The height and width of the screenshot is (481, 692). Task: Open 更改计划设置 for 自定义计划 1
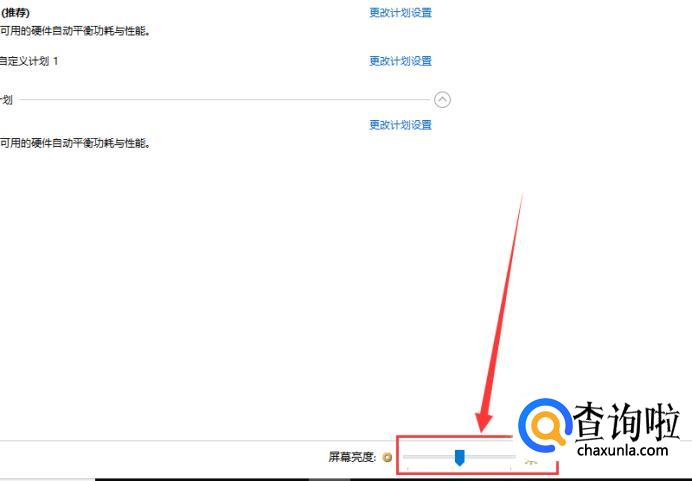[x=400, y=61]
